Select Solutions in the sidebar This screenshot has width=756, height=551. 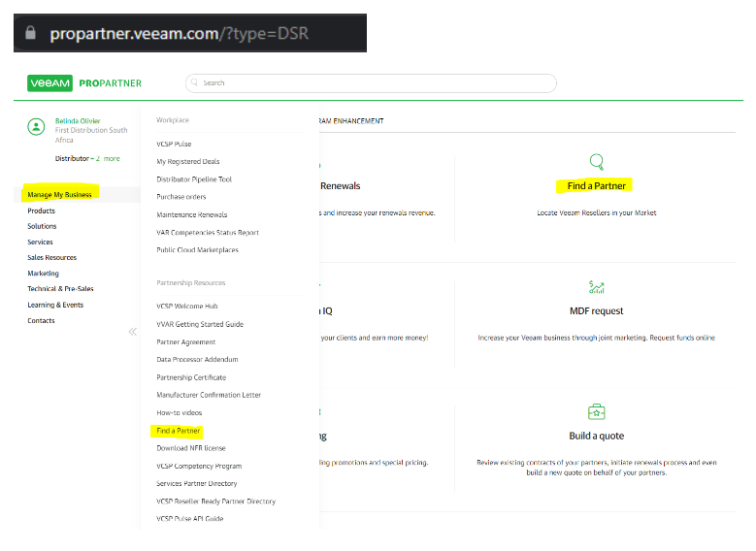pos(42,226)
